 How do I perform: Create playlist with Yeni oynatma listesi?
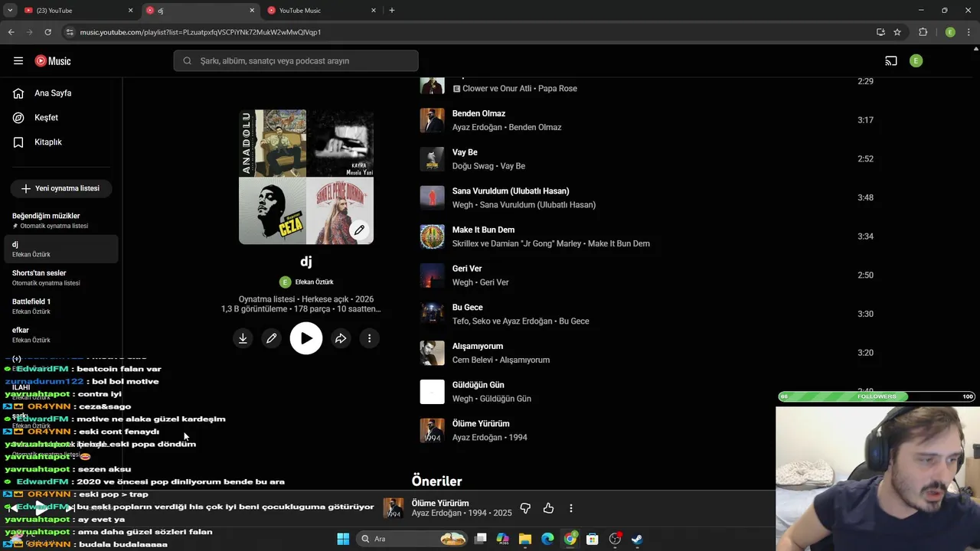tap(61, 188)
